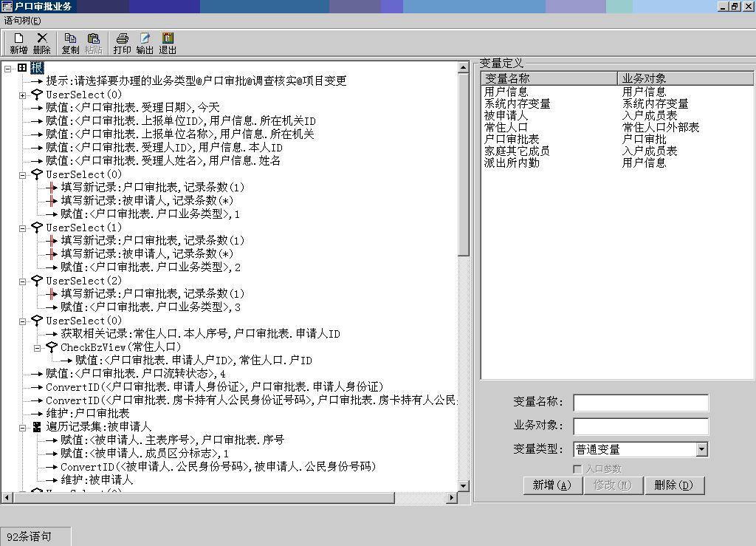
Task: Click tree horizontal scrollbar left arrow
Action: pos(7,497)
